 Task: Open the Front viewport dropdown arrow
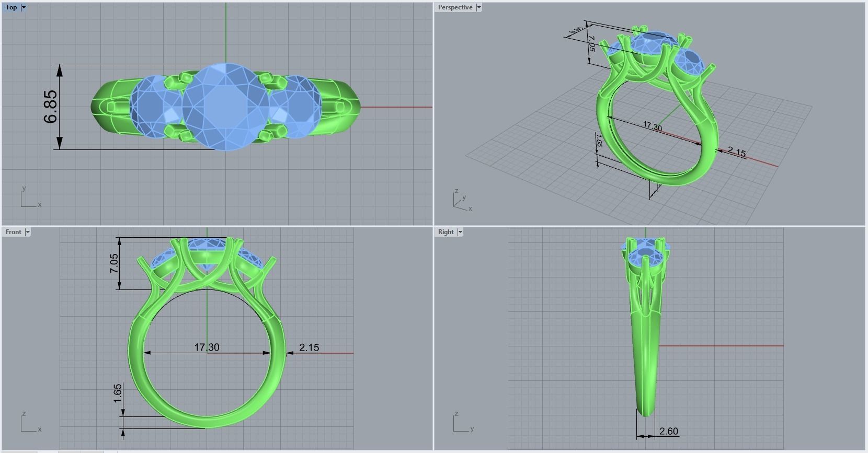click(x=28, y=232)
